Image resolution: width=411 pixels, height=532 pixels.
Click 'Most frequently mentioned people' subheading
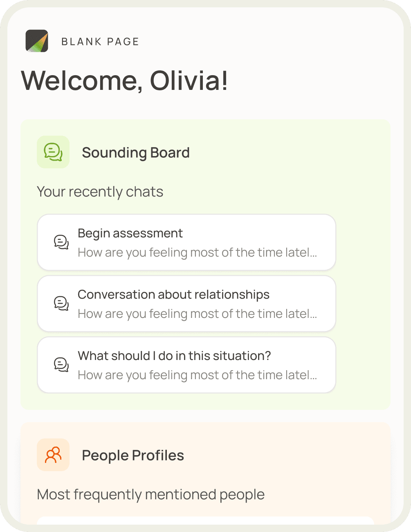click(150, 494)
